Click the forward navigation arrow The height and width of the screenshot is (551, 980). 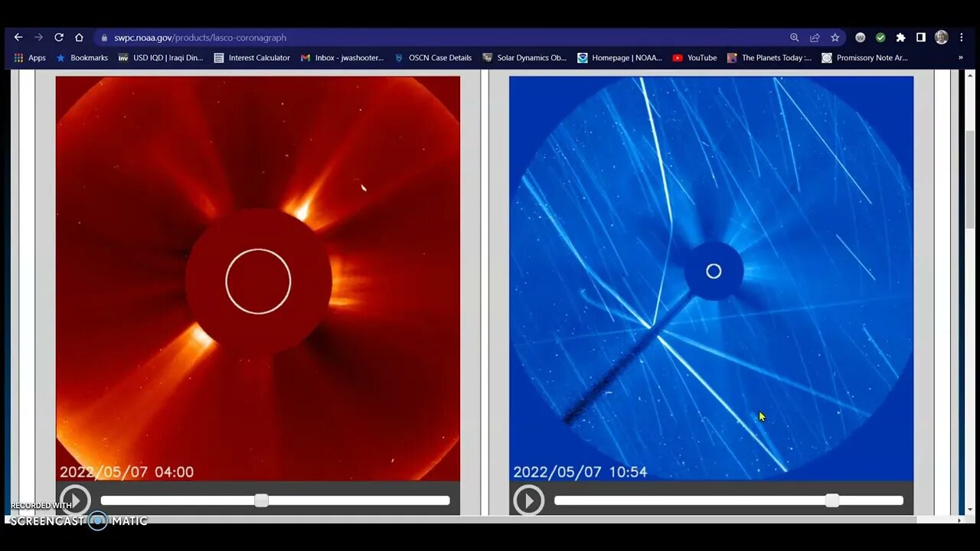point(38,37)
